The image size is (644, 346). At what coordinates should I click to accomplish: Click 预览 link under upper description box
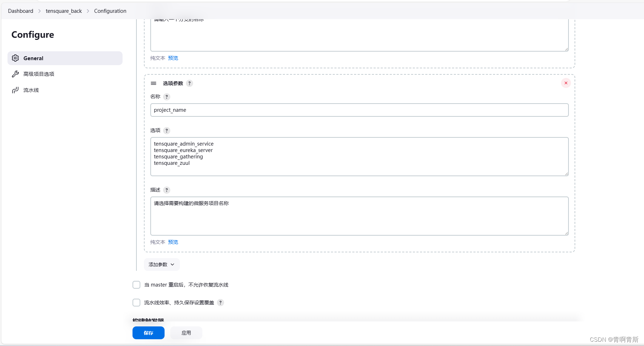[173, 58]
